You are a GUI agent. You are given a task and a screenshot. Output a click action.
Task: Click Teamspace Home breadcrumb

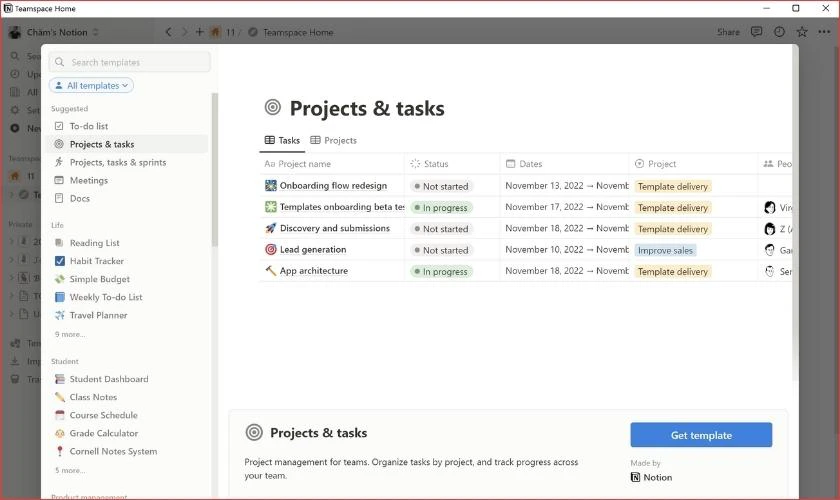click(x=298, y=32)
